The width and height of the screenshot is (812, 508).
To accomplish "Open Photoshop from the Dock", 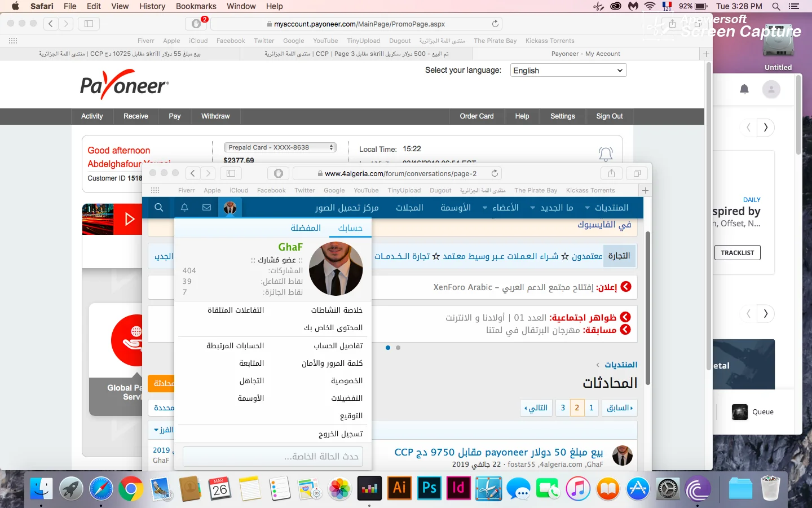I will [429, 488].
